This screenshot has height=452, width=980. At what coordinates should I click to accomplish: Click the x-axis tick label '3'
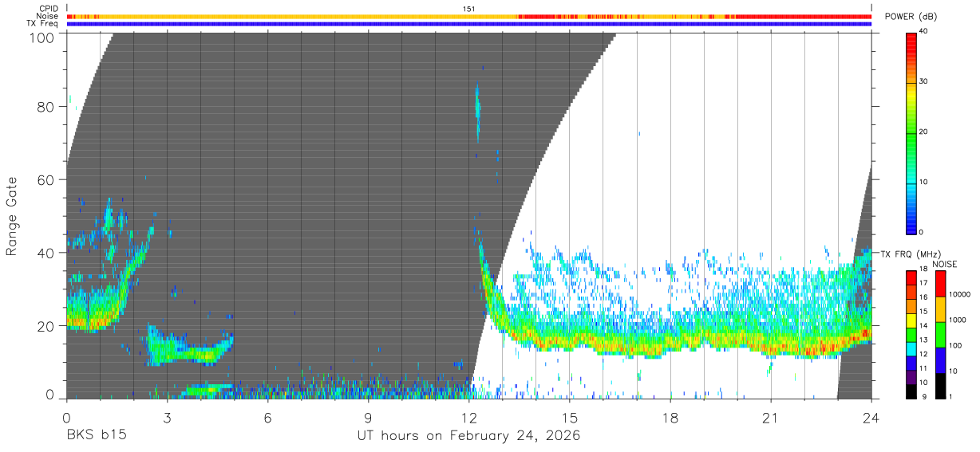click(x=167, y=417)
